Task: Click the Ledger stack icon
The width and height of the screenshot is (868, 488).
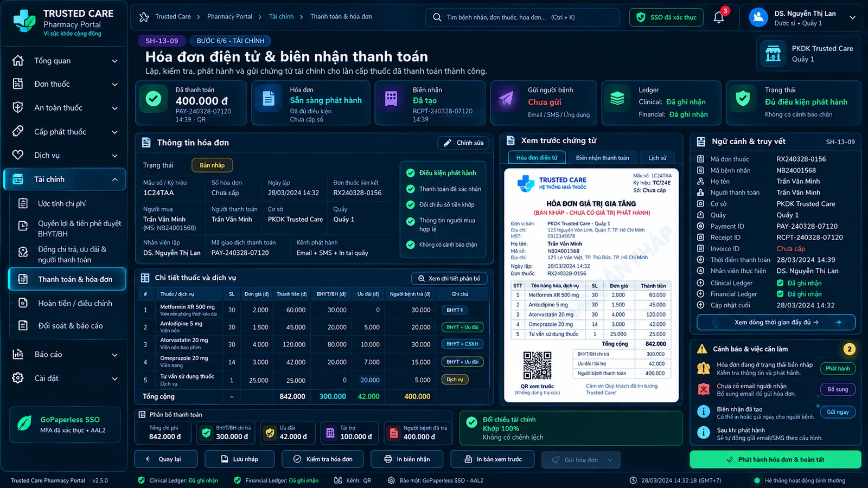Action: tap(617, 99)
